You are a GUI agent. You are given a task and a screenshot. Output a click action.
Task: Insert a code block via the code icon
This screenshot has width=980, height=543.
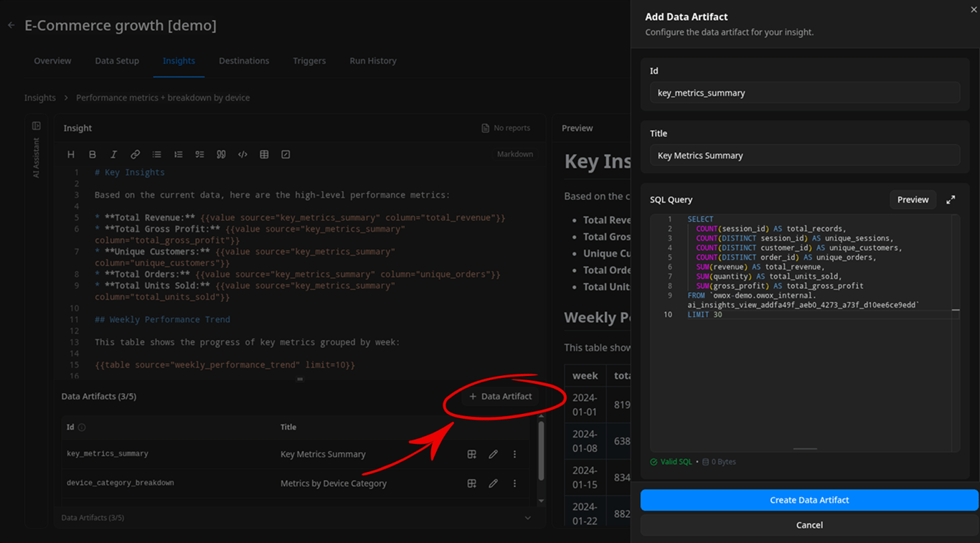coord(242,154)
